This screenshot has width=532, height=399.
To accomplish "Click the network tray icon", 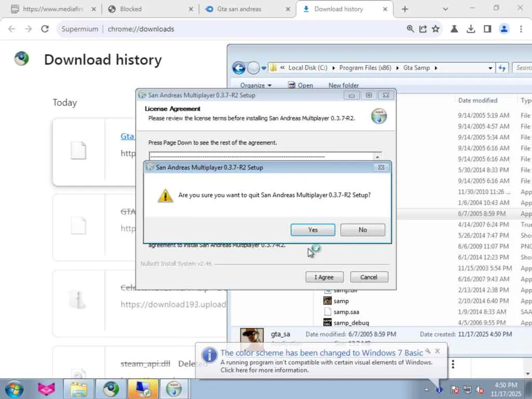I will (x=467, y=390).
